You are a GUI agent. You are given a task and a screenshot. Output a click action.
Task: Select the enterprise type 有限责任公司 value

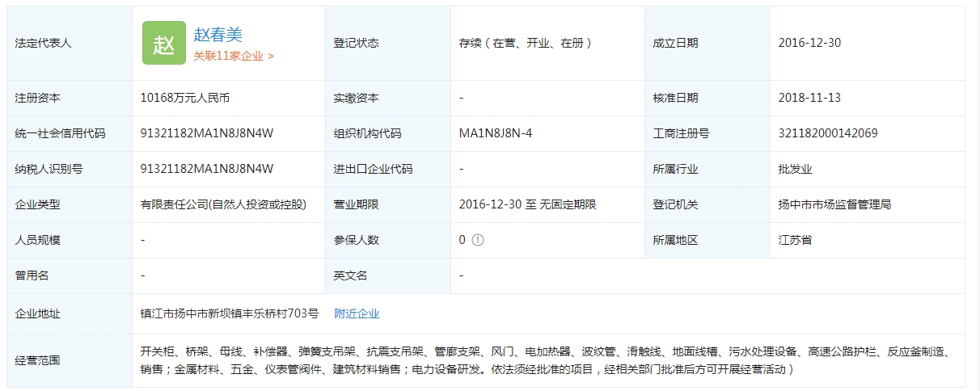point(223,204)
